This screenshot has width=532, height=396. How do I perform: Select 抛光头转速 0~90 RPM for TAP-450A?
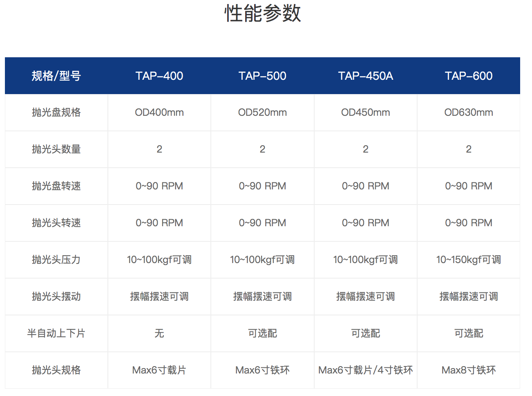click(366, 223)
